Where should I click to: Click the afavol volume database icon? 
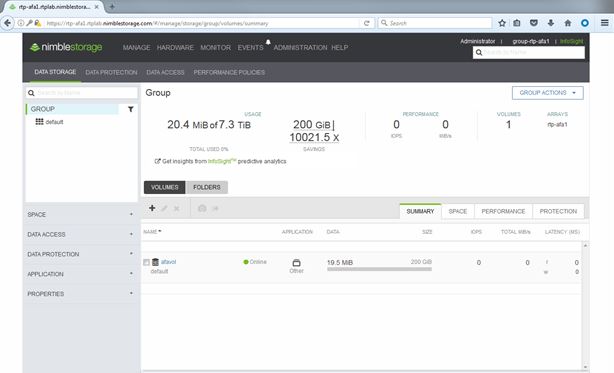coord(155,262)
